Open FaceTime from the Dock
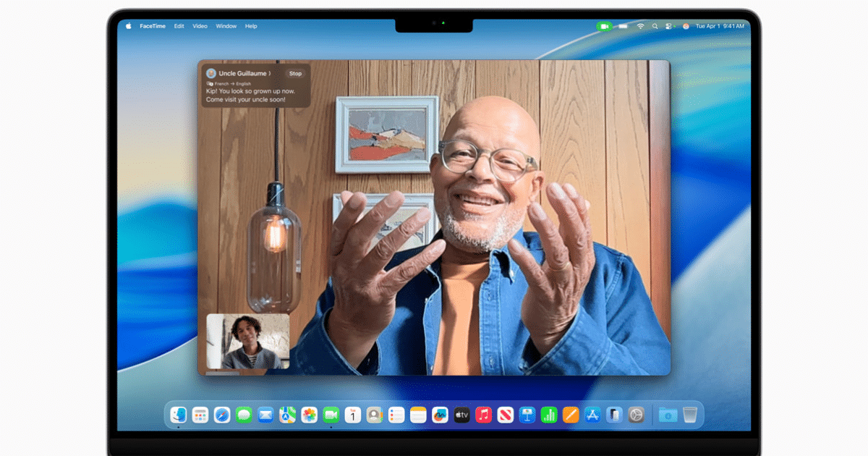 pyautogui.click(x=331, y=415)
